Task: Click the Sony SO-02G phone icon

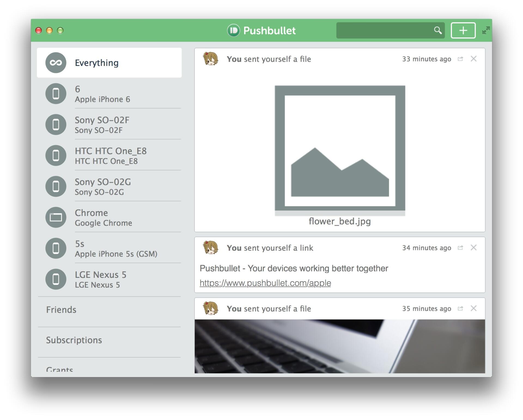Action: (56, 186)
